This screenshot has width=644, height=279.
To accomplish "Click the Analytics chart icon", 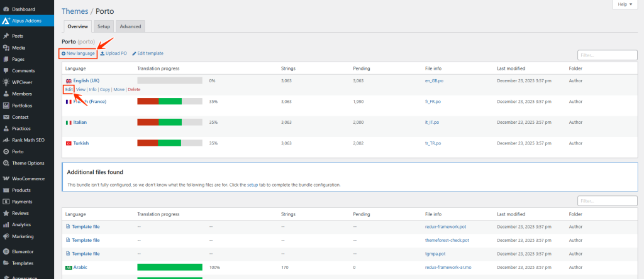I will pos(6,224).
